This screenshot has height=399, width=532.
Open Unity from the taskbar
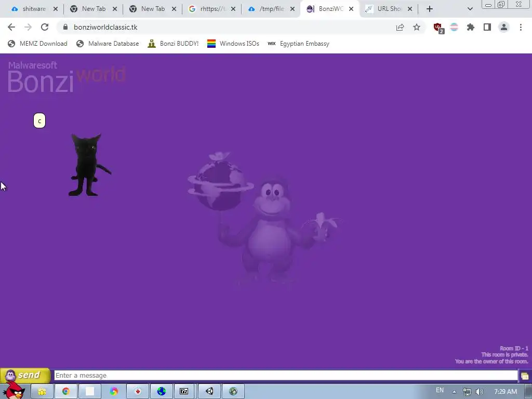click(x=209, y=391)
